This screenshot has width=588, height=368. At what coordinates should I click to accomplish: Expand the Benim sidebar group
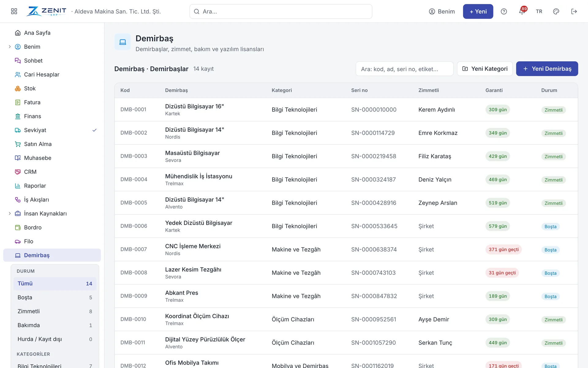(x=9, y=47)
